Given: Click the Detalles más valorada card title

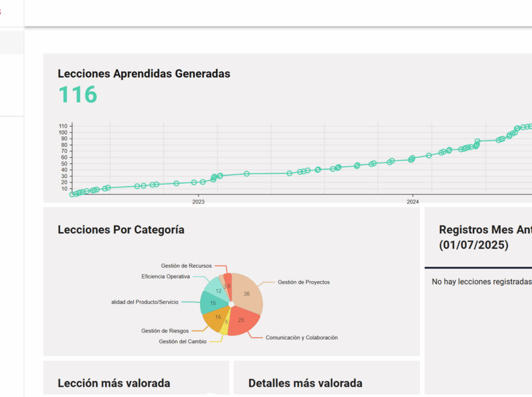Looking at the screenshot, I should [305, 383].
